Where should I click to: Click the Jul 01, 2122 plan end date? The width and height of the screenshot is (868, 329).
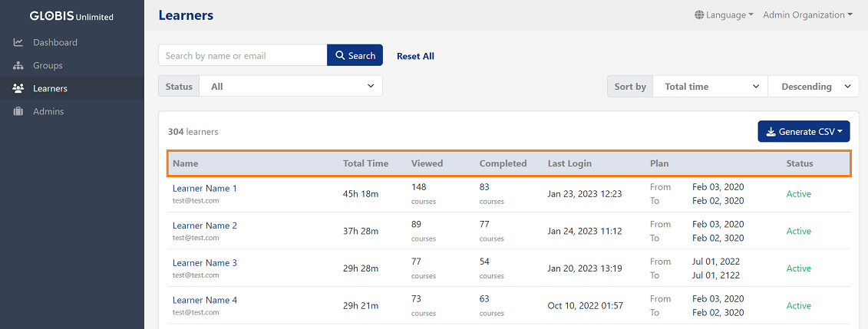click(x=716, y=275)
